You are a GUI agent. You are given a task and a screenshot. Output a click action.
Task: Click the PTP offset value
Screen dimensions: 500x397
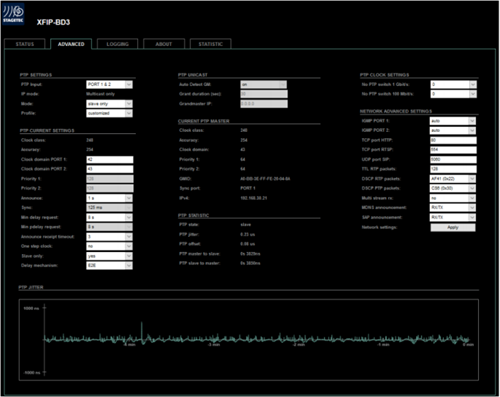[247, 244]
